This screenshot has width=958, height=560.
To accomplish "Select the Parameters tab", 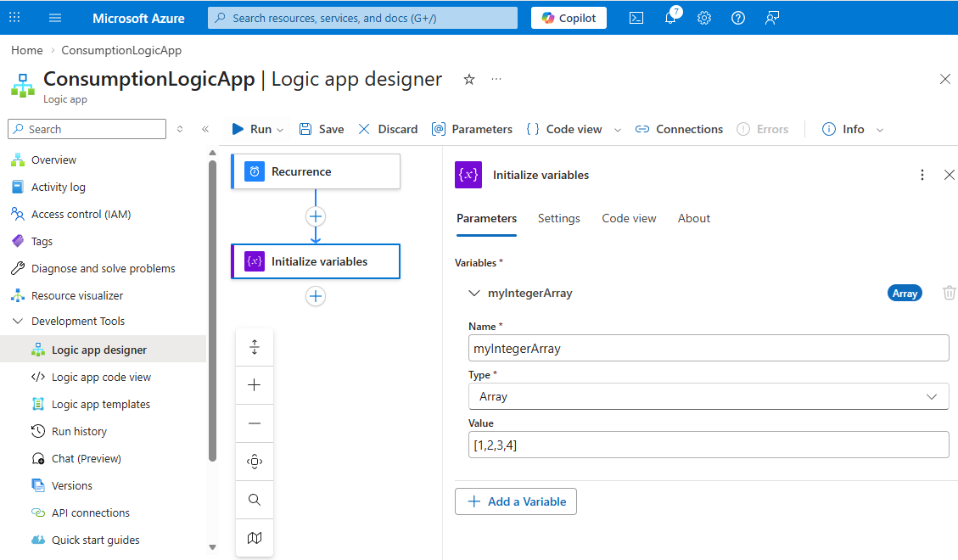I will click(x=486, y=219).
